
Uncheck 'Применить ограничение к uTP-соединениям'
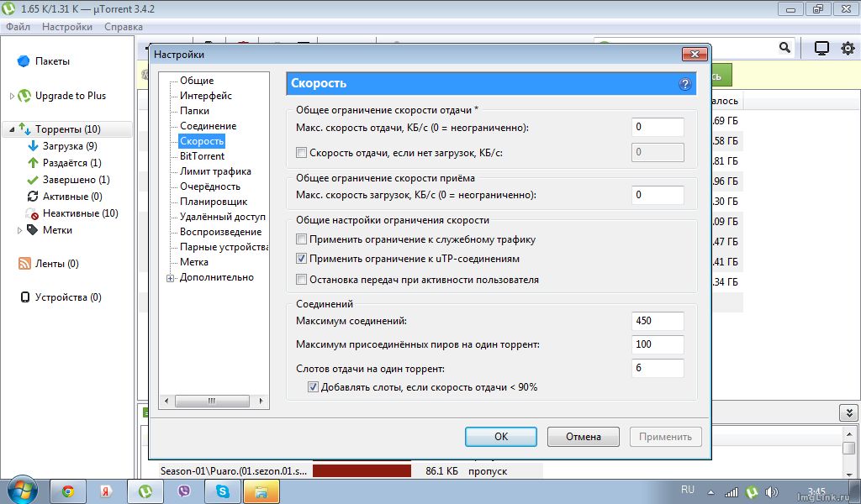[301, 259]
